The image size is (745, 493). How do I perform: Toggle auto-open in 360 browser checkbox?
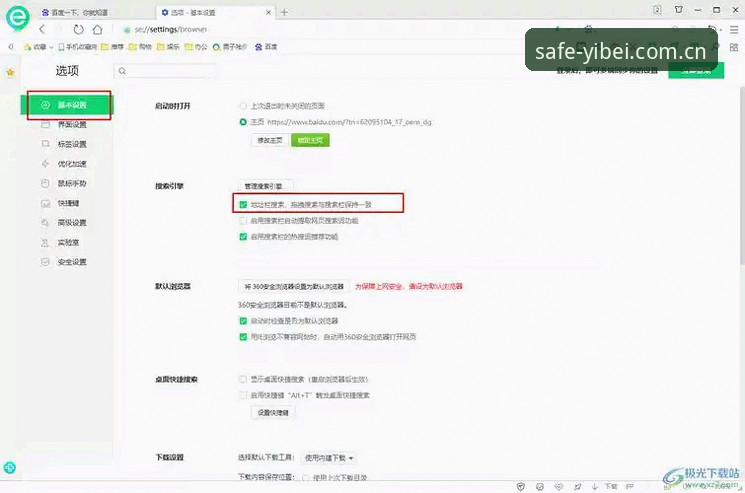tap(243, 337)
